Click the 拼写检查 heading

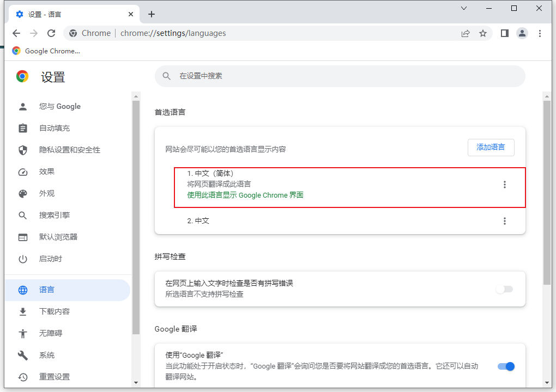click(x=170, y=257)
